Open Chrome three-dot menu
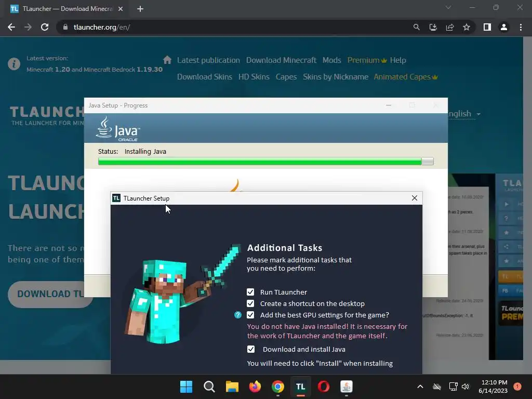Viewport: 532px width, 399px height. pyautogui.click(x=521, y=27)
